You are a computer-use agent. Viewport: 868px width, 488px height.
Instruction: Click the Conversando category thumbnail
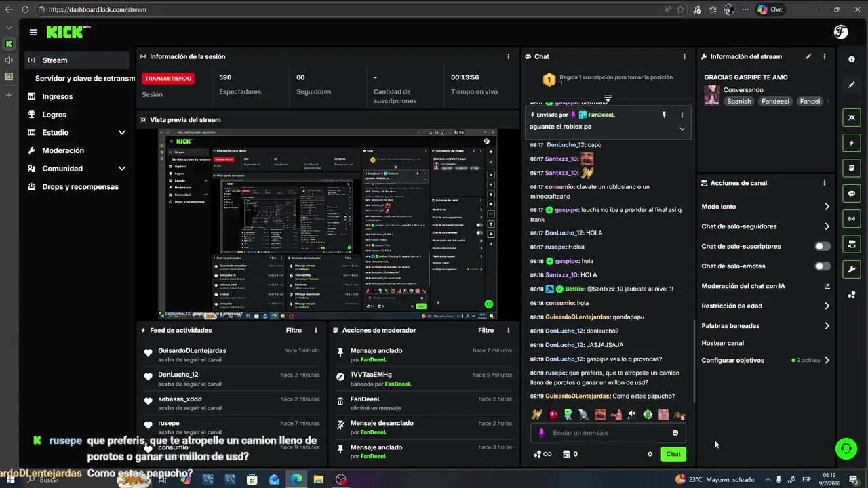pyautogui.click(x=712, y=96)
